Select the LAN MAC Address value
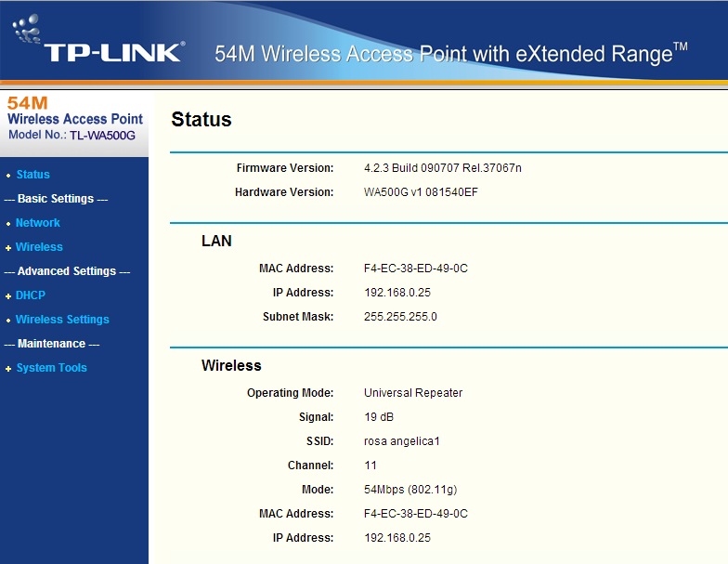The height and width of the screenshot is (564, 728). click(416, 269)
